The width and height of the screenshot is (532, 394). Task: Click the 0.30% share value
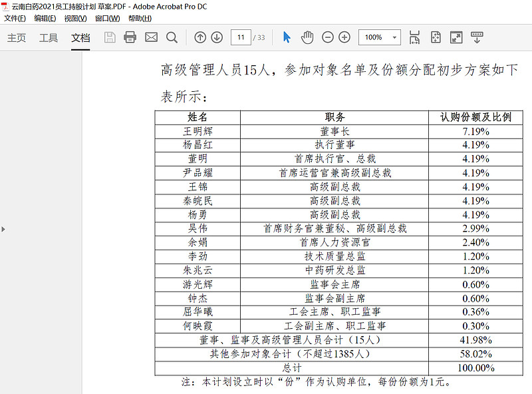475,326
